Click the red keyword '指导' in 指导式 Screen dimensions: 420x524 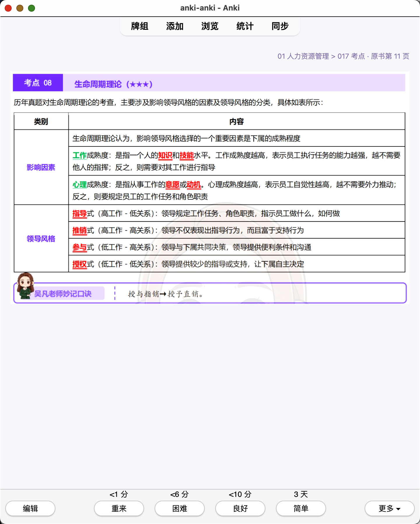click(80, 214)
